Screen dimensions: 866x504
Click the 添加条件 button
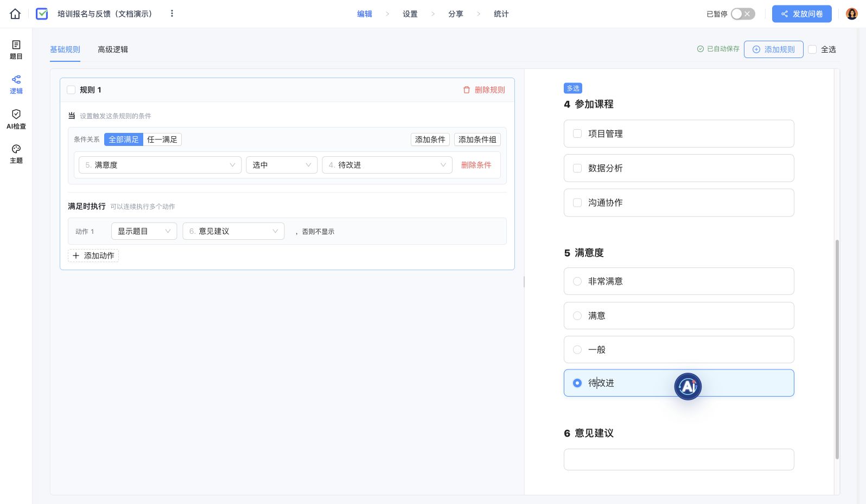point(430,139)
